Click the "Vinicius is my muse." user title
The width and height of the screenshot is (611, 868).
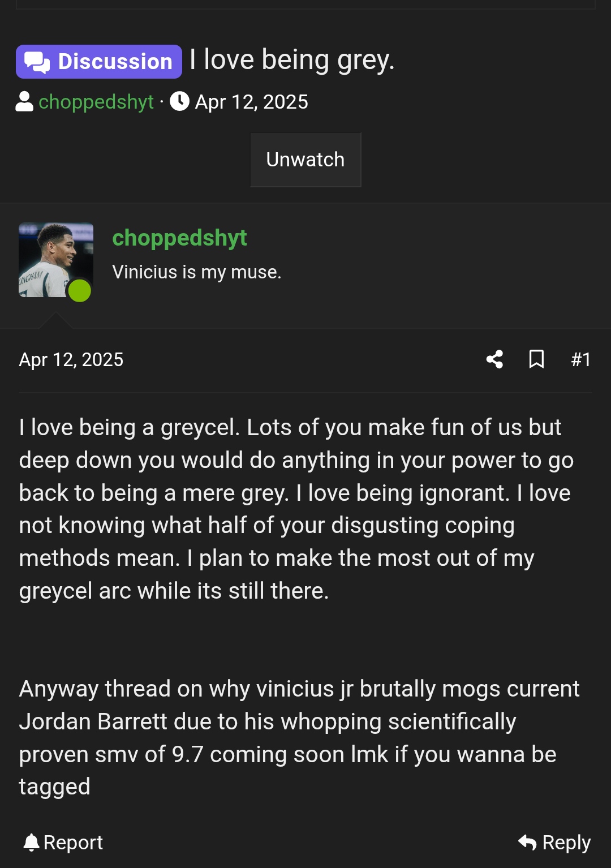click(197, 272)
